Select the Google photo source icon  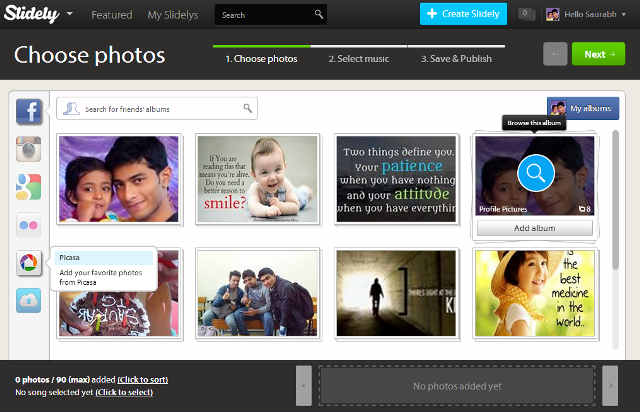(x=29, y=187)
